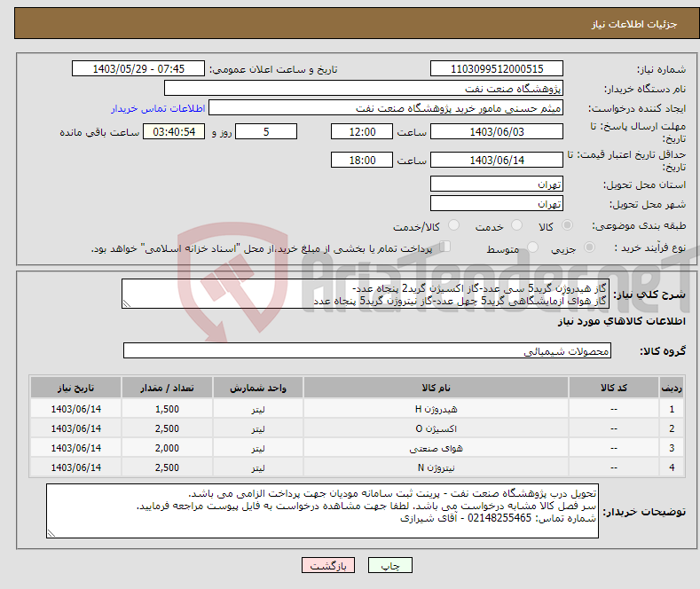Click the price validity date 1403/06/14 field
The width and height of the screenshot is (700, 589).
point(497,160)
